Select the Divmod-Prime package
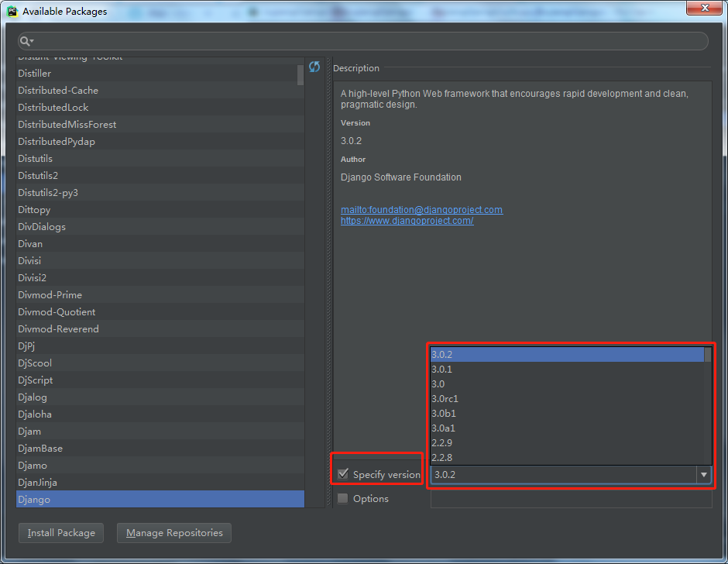Viewport: 728px width, 564px height. 160,294
